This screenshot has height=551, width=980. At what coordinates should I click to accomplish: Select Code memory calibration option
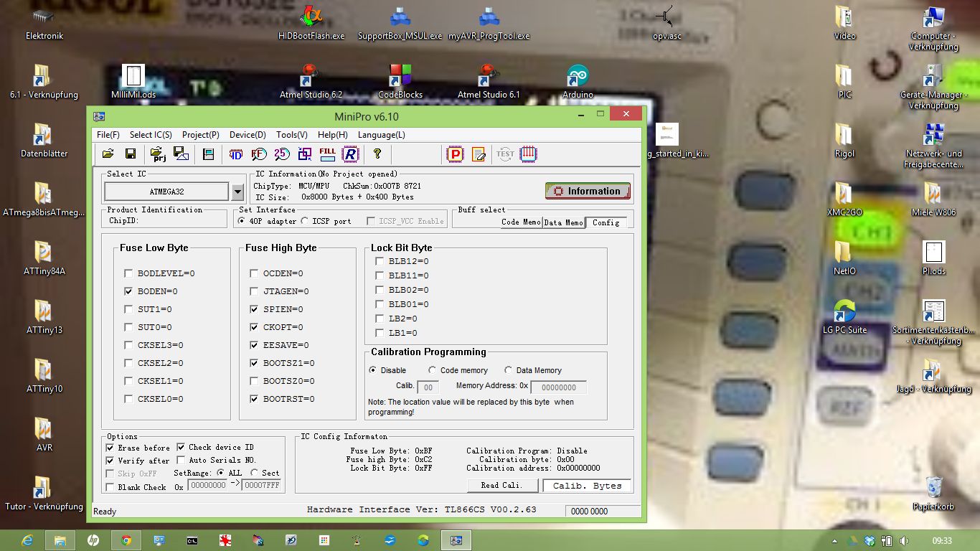433,370
